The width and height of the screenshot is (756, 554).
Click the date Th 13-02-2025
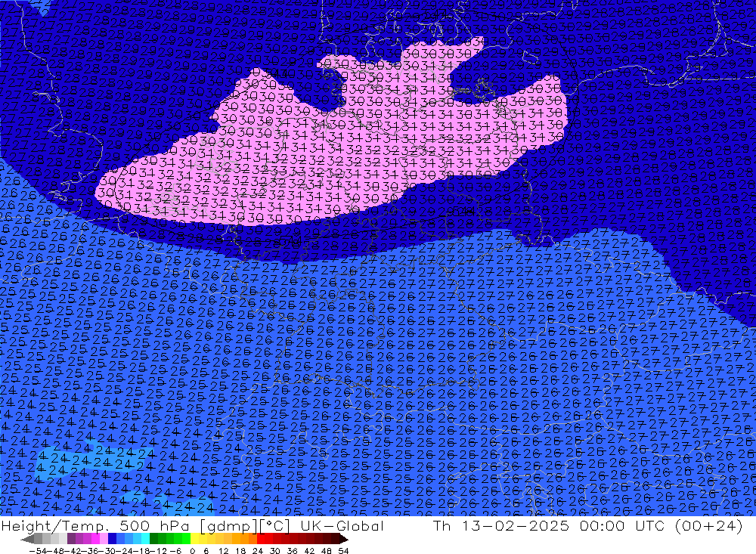pyautogui.click(x=501, y=527)
